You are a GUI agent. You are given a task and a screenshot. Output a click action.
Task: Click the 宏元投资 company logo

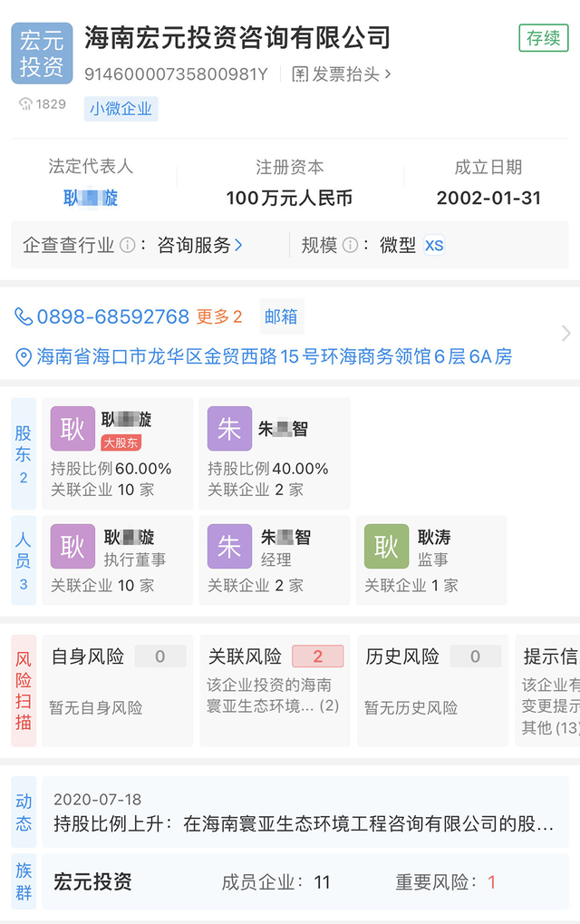point(42,53)
